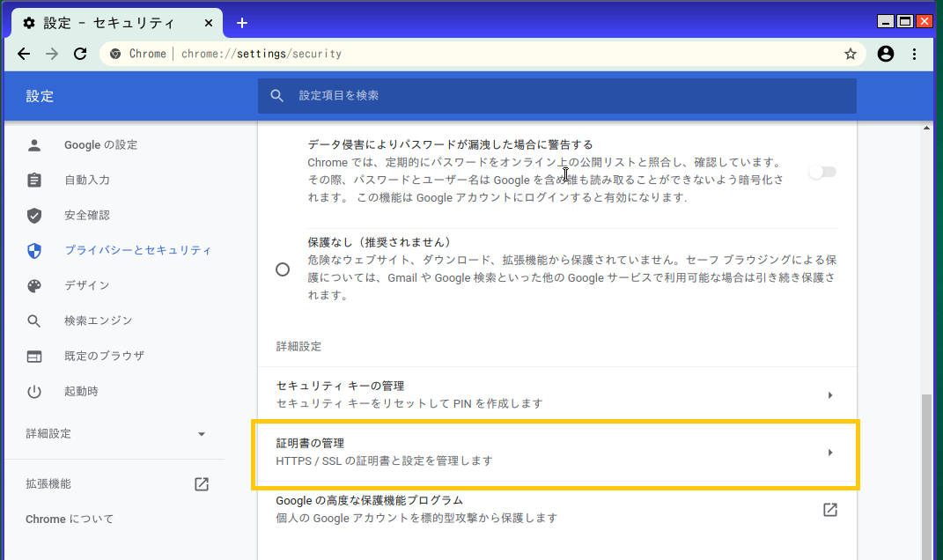The height and width of the screenshot is (560, 943).
Task: Click the 設定項目を検索 search field
Action: pos(556,96)
